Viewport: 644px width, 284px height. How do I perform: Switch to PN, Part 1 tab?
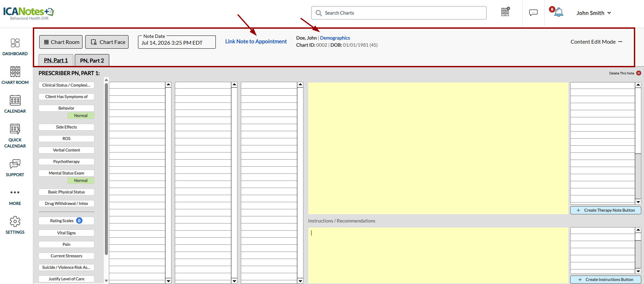pyautogui.click(x=56, y=60)
